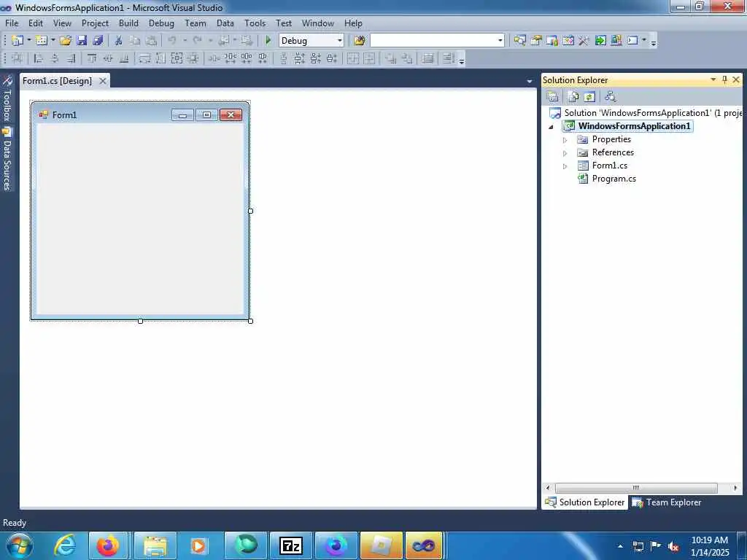747x560 pixels.
Task: Click the Bring to Front layout icon
Action: (391, 58)
